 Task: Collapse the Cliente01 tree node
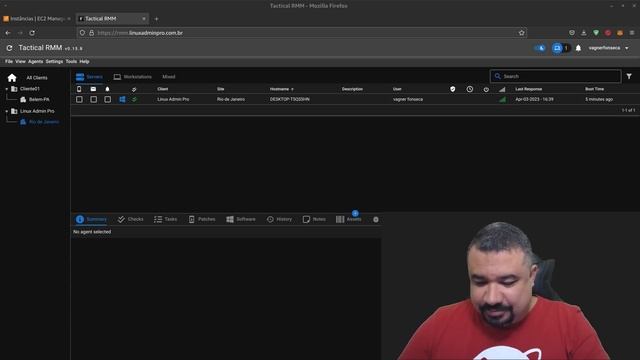tap(7, 89)
